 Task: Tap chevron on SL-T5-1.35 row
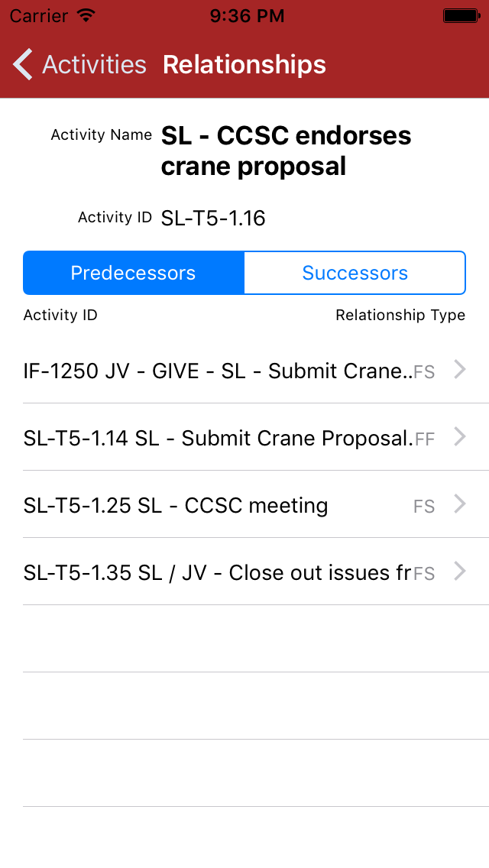460,572
